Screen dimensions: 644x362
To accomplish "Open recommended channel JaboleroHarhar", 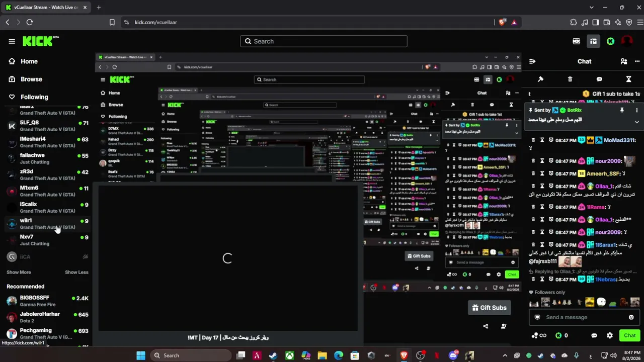I will pyautogui.click(x=47, y=317).
